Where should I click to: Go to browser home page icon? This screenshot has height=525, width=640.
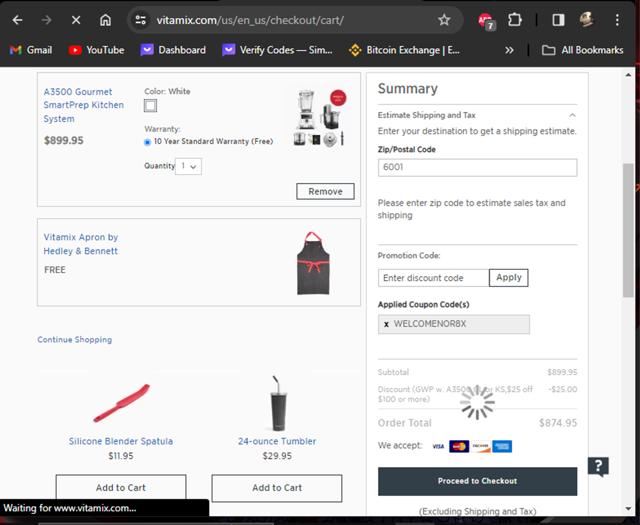click(105, 20)
